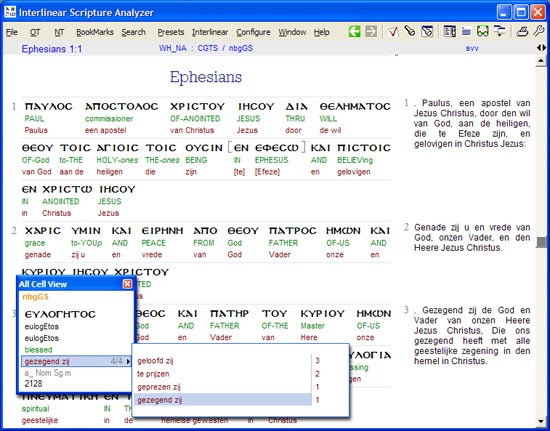The width and height of the screenshot is (550, 431).
Task: Click the nbgGS label in header bar
Action: click(x=241, y=48)
